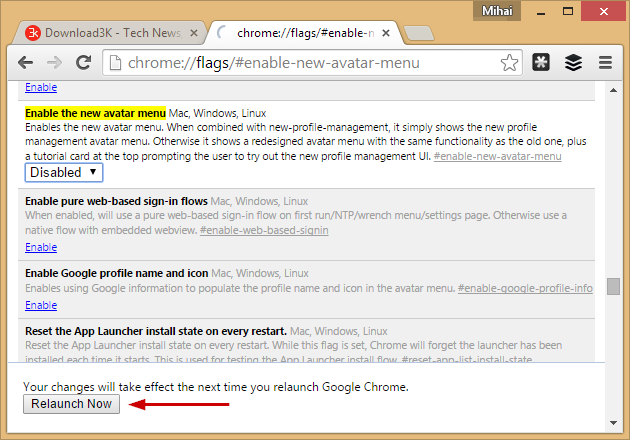Screen dimensions: 630x440
Task: Click the Download3K tab favicon
Action: 33,32
